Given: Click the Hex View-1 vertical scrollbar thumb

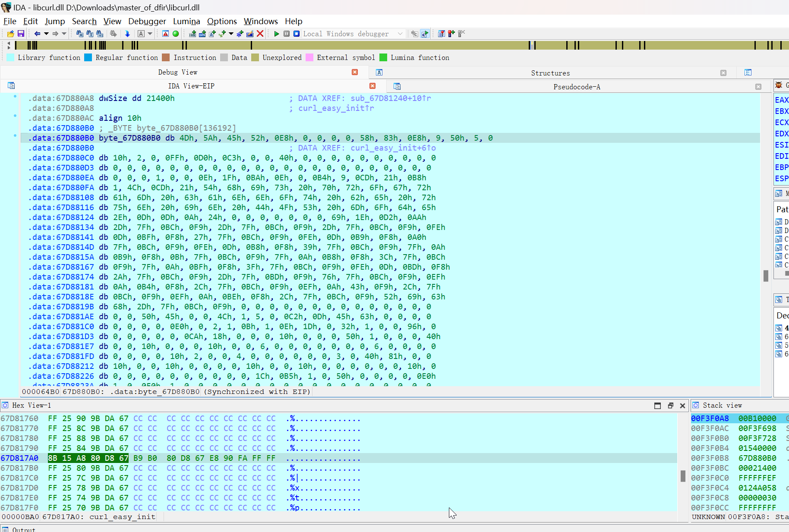Looking at the screenshot, I should [x=683, y=476].
